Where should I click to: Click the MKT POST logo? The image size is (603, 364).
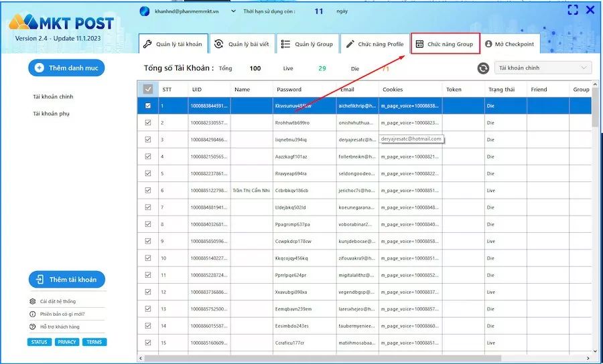(61, 23)
